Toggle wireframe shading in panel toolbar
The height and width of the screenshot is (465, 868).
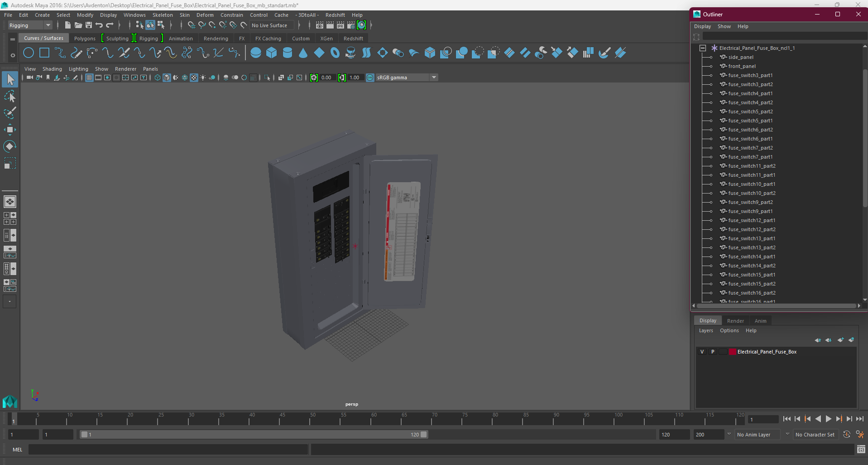(157, 78)
